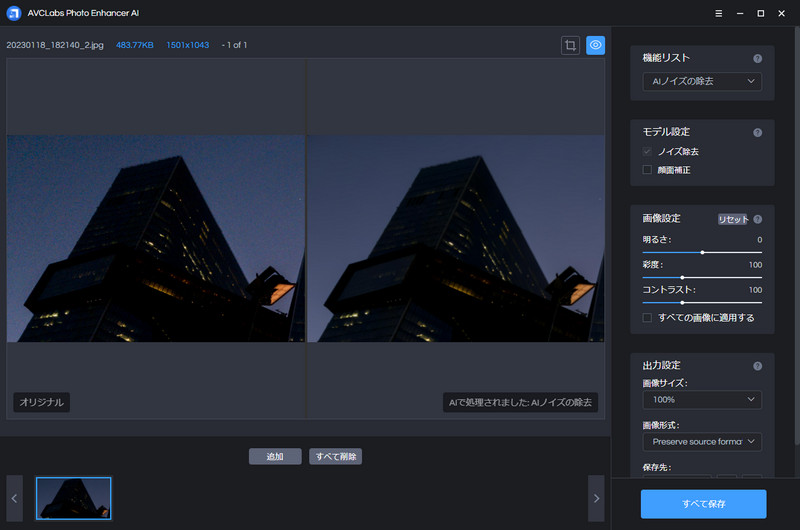The image size is (800, 530).
Task: Click help icon beside モデル設定
Action: coord(757,132)
